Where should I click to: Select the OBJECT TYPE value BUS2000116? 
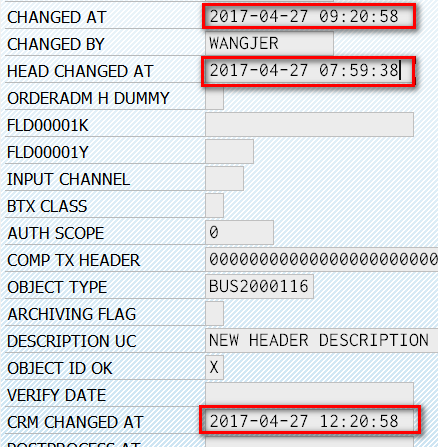click(x=259, y=286)
